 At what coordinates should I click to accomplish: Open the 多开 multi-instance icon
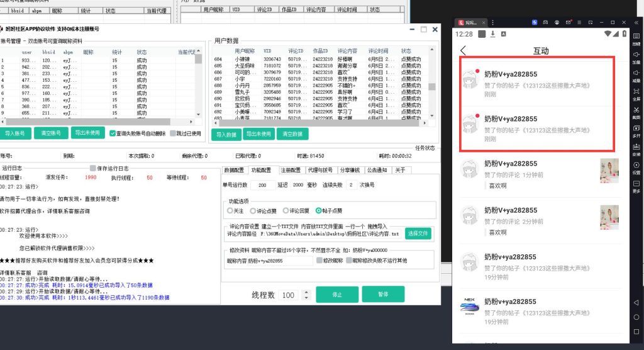coord(636,130)
